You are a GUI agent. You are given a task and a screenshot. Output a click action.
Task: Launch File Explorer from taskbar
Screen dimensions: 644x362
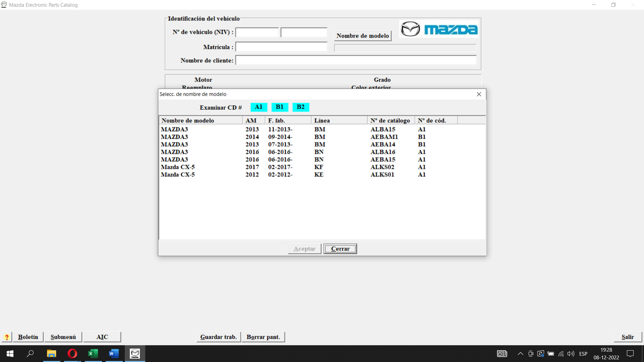[52, 354]
